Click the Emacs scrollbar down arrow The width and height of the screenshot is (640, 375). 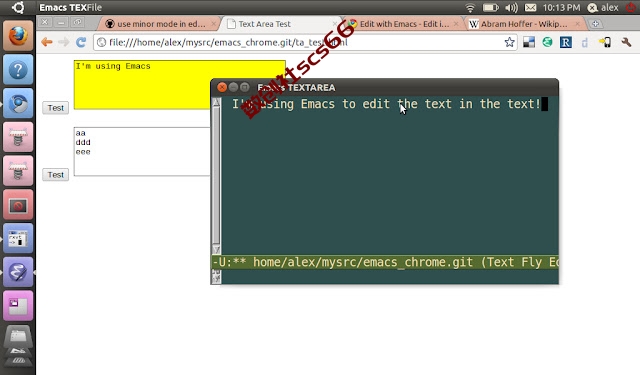pyautogui.click(x=216, y=249)
